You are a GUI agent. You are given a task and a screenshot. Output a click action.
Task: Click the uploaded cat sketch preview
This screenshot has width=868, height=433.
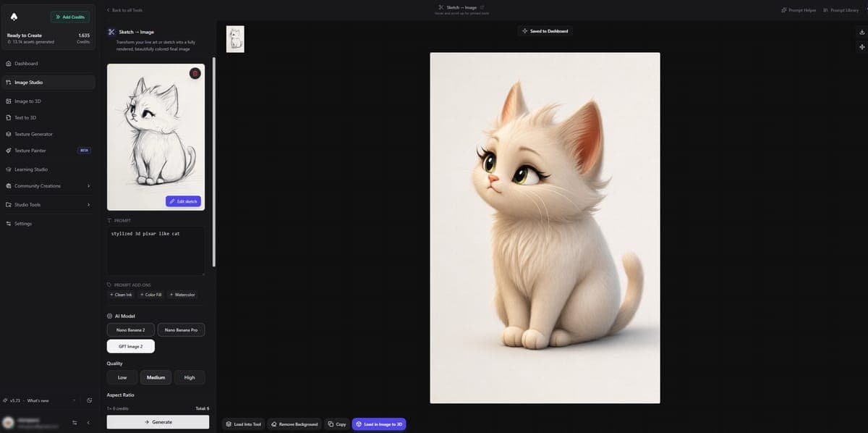[156, 137]
